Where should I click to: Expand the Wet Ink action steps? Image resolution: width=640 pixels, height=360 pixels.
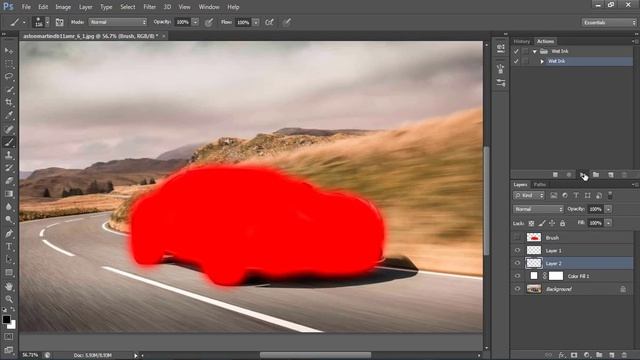(x=542, y=61)
